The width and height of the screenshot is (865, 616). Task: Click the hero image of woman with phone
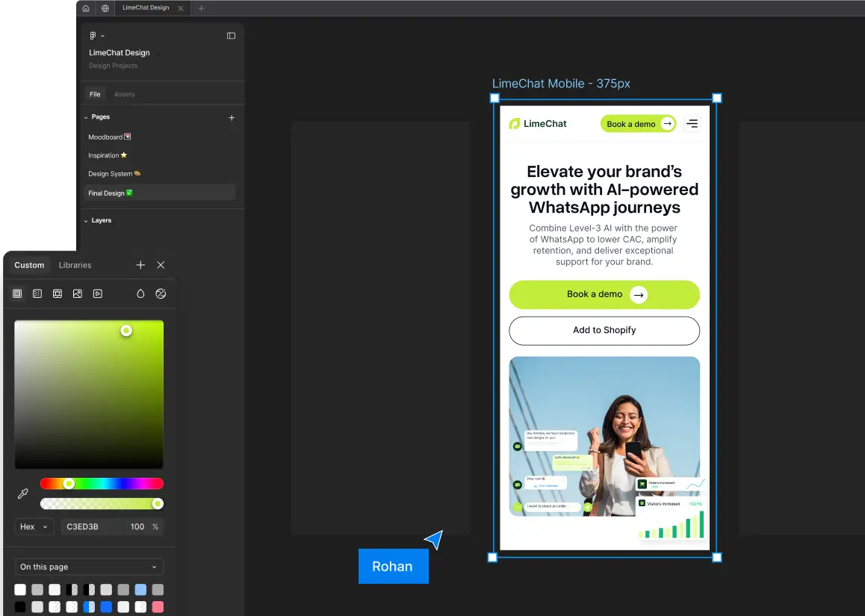point(604,436)
